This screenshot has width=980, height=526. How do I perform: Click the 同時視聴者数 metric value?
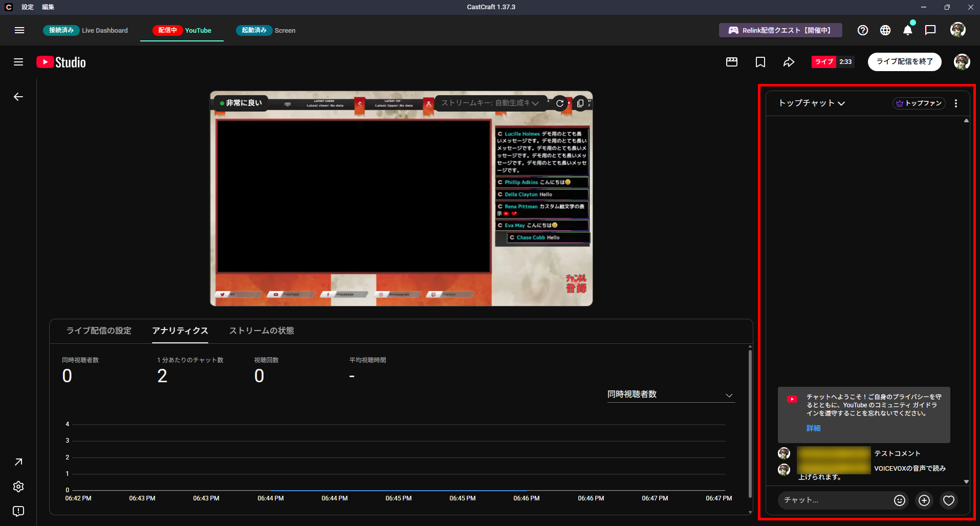pyautogui.click(x=67, y=376)
